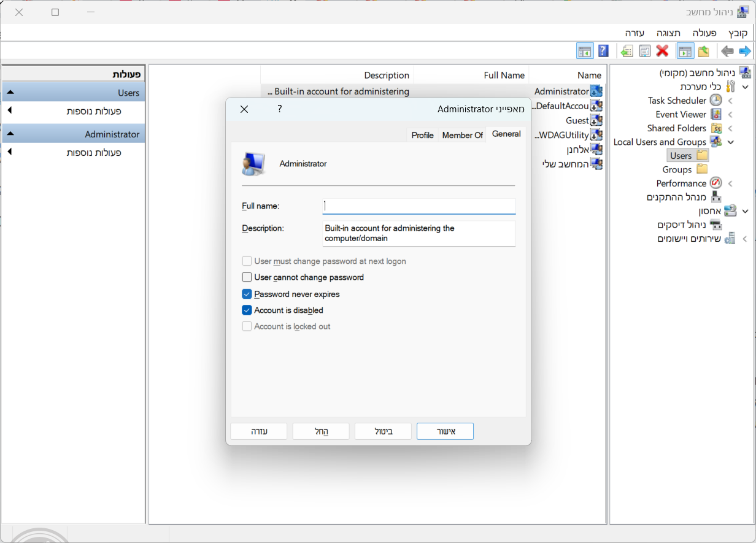Image resolution: width=756 pixels, height=543 pixels.
Task: Click the blue arrow navigation icon in toolbar
Action: click(744, 51)
